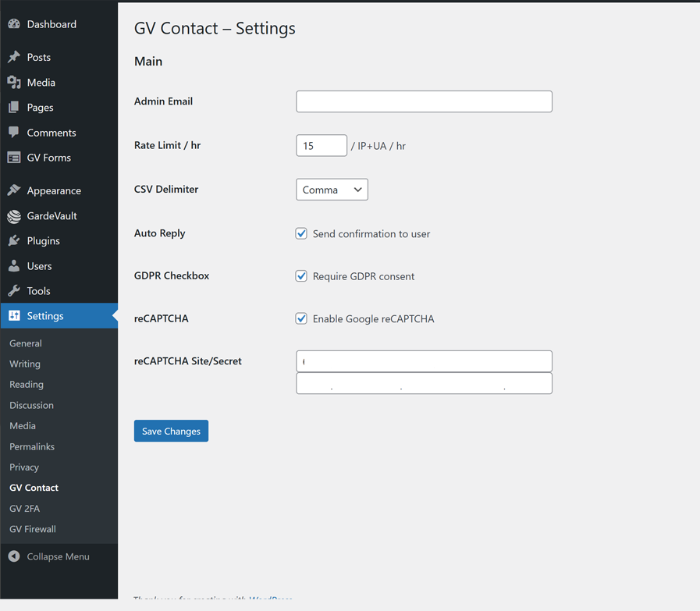Follow the WordPress footer link
This screenshot has width=700, height=611.
(270, 599)
